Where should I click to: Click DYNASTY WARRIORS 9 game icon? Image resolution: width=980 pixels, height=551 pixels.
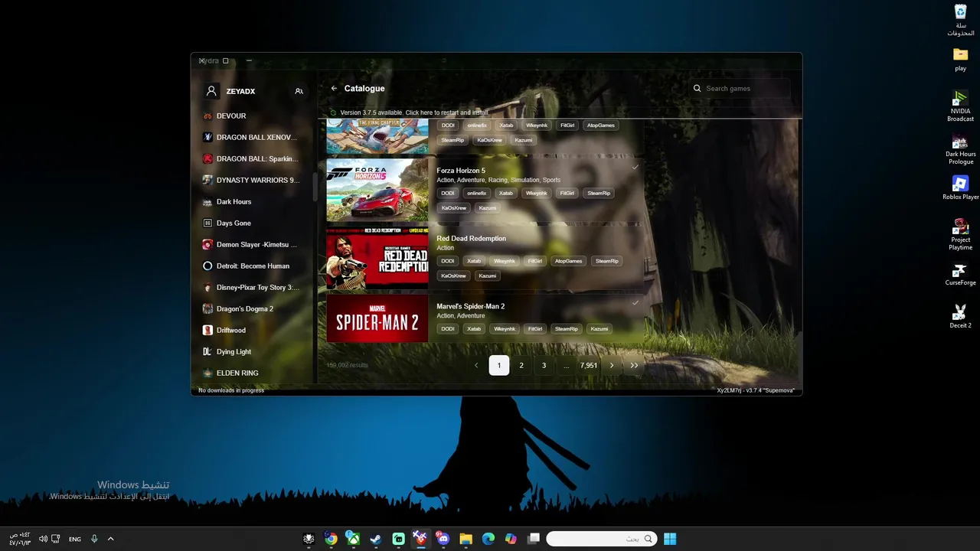(x=207, y=181)
